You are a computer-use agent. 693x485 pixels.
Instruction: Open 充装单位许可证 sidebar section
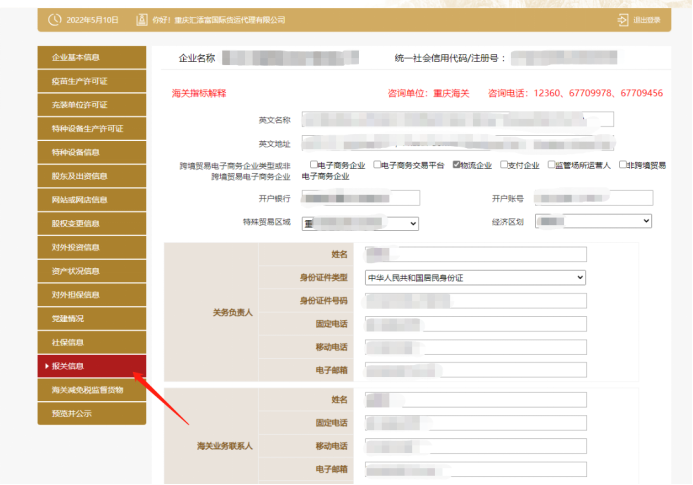pos(92,105)
